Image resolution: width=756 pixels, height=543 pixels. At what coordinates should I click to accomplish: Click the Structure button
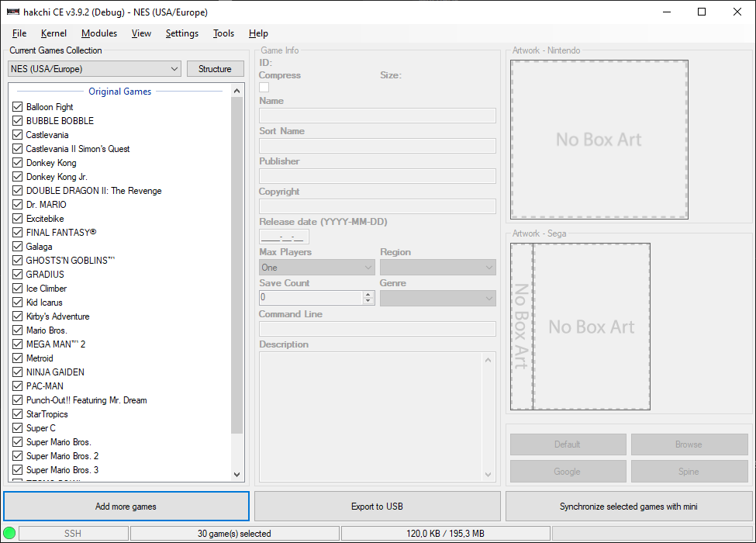(215, 68)
